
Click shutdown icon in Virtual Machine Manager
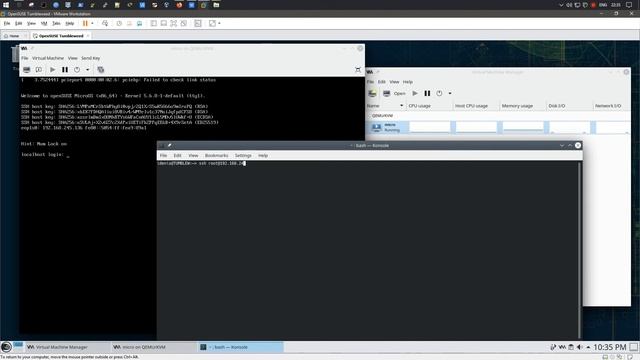[x=439, y=93]
